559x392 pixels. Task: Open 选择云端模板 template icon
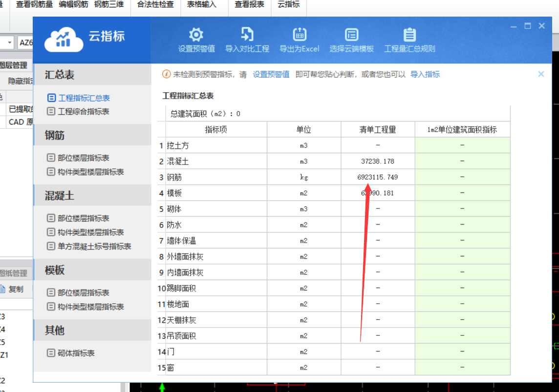351,35
